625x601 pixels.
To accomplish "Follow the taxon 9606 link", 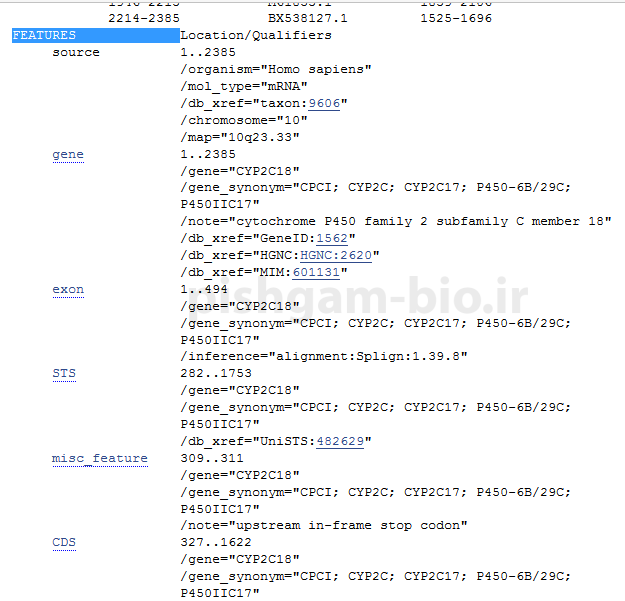I will click(324, 104).
